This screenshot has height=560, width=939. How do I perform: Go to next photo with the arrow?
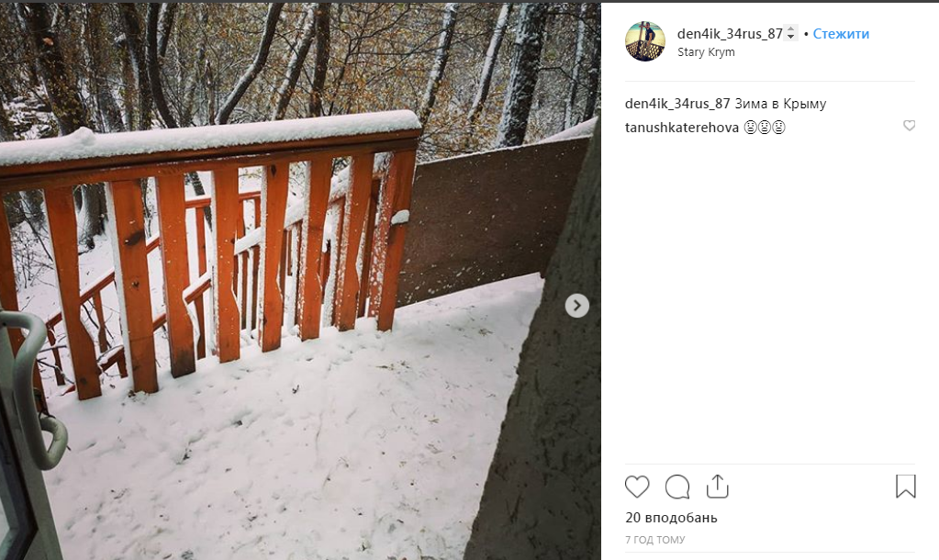[576, 306]
